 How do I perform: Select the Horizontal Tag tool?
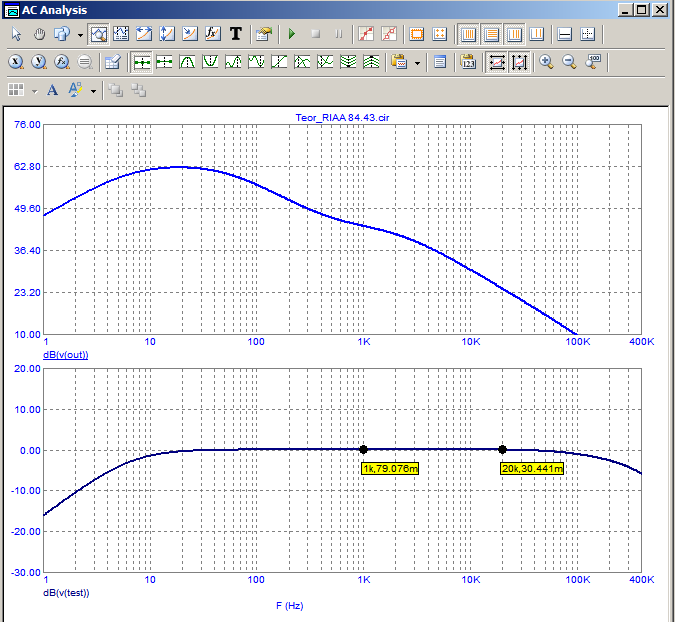tap(144, 34)
